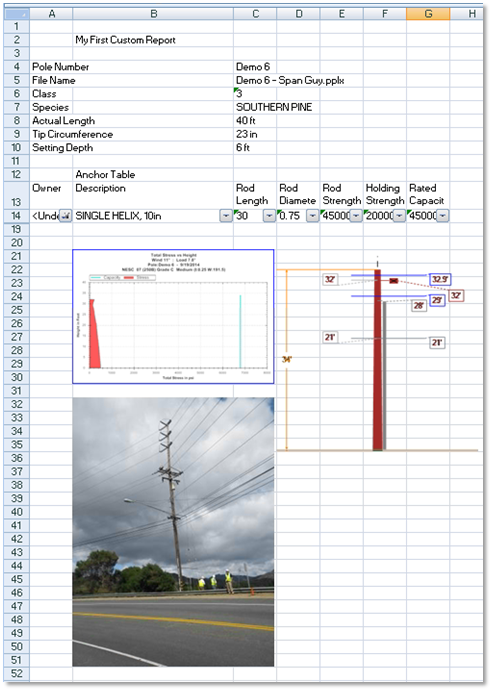The image size is (492, 691).
Task: Click the Class value cell showing 3
Action: tap(255, 94)
